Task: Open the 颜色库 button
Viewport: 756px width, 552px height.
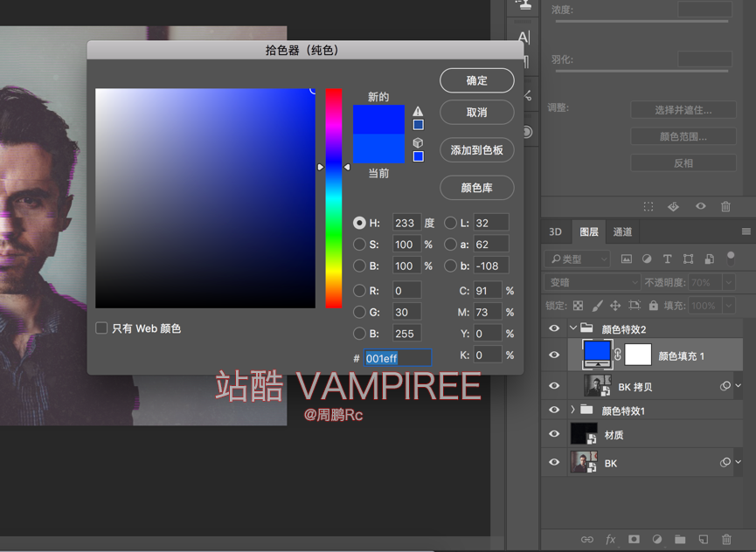Action: click(x=477, y=188)
